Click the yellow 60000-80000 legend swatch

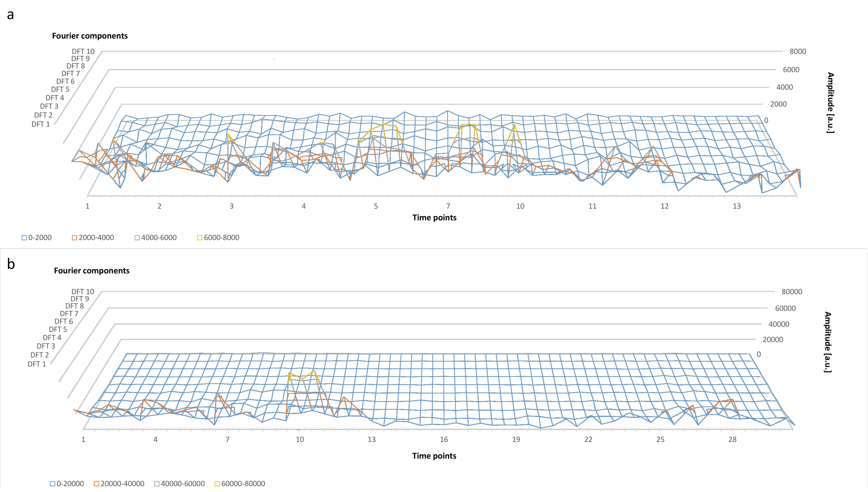217,484
